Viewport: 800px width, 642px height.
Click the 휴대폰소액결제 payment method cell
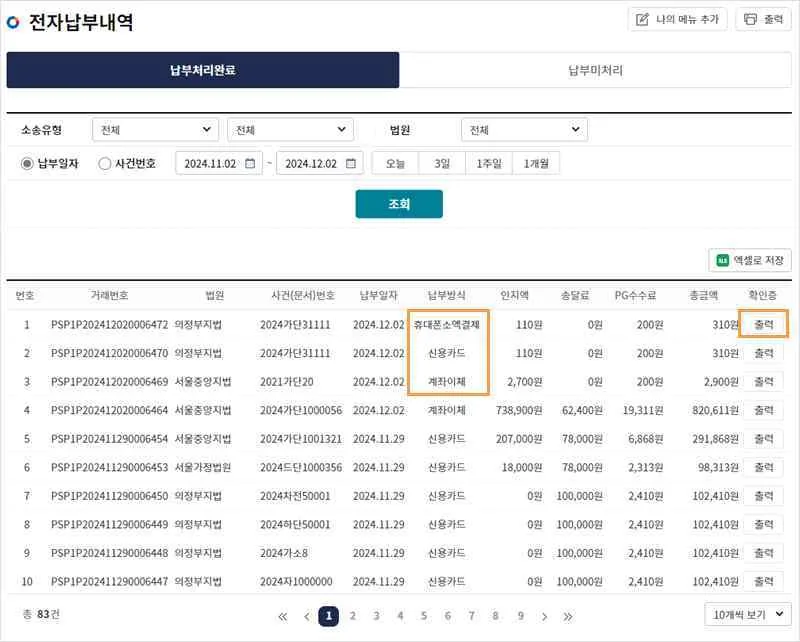(447, 325)
